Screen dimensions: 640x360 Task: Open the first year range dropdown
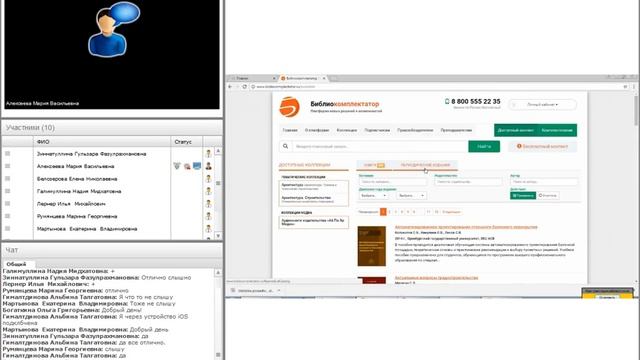point(373,196)
